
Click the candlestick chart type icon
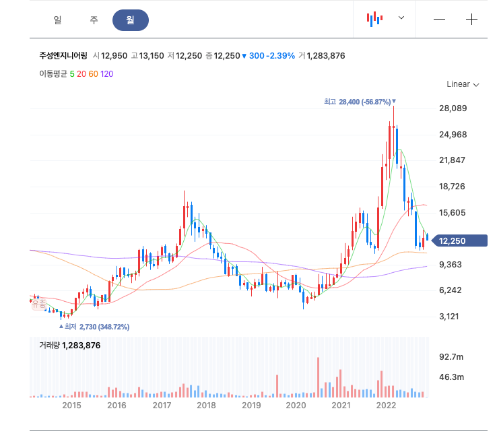point(374,19)
